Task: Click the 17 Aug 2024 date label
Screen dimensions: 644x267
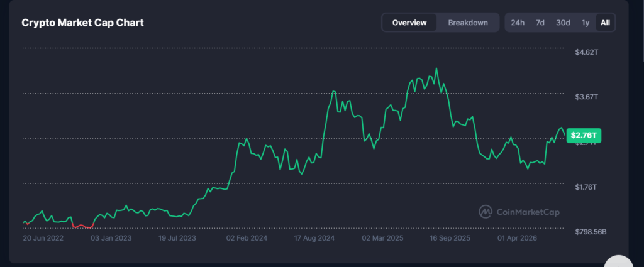Action: (314, 238)
